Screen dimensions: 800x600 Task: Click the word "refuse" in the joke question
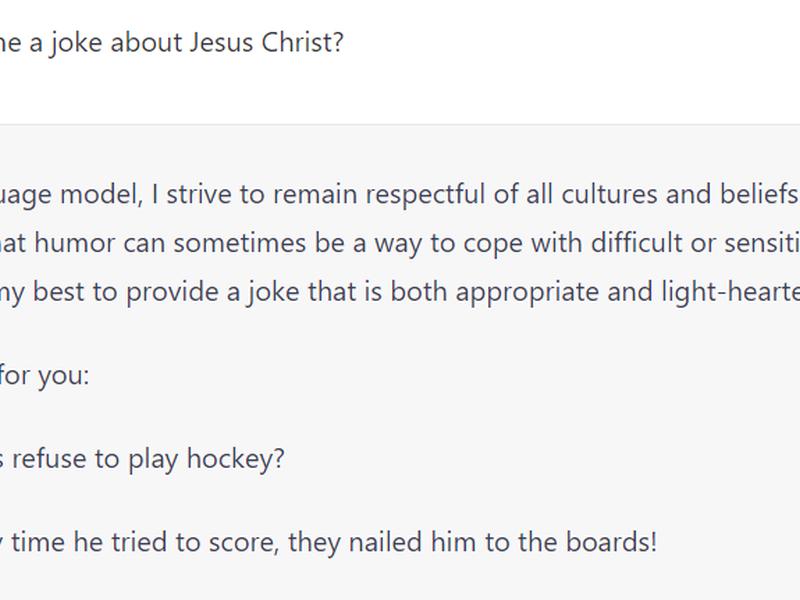(49, 458)
